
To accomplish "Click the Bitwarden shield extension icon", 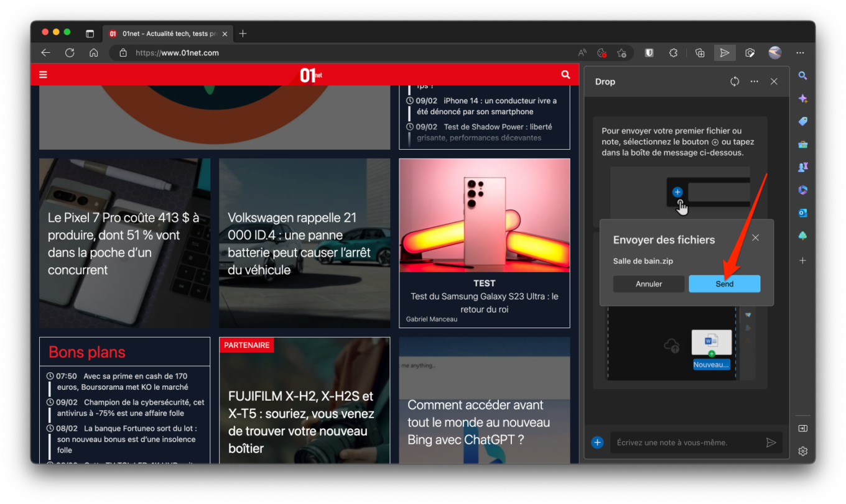I will click(x=649, y=53).
